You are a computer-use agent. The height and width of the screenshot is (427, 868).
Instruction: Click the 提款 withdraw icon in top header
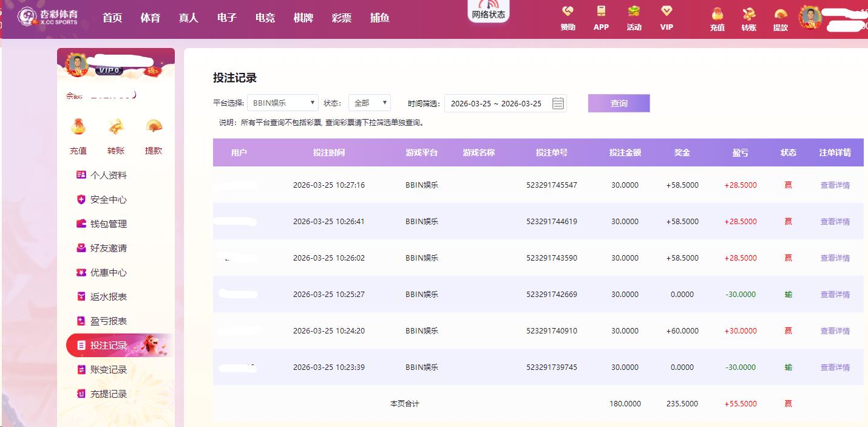pyautogui.click(x=781, y=15)
